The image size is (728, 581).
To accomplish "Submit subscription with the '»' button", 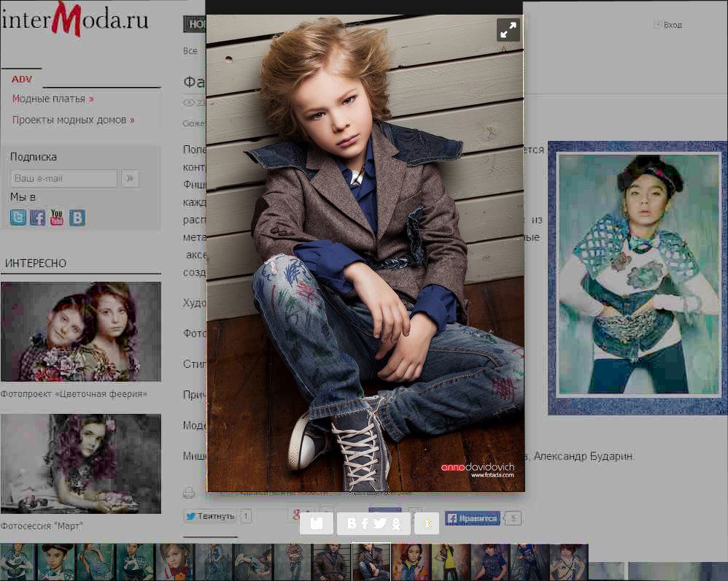I will point(130,178).
